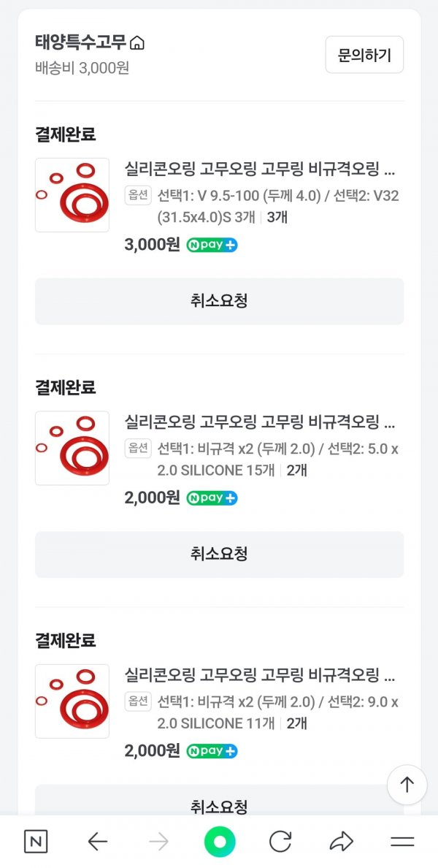This screenshot has height=868, width=438.
Task: Tap the 문의하기 inquiry button
Action: pyautogui.click(x=364, y=55)
